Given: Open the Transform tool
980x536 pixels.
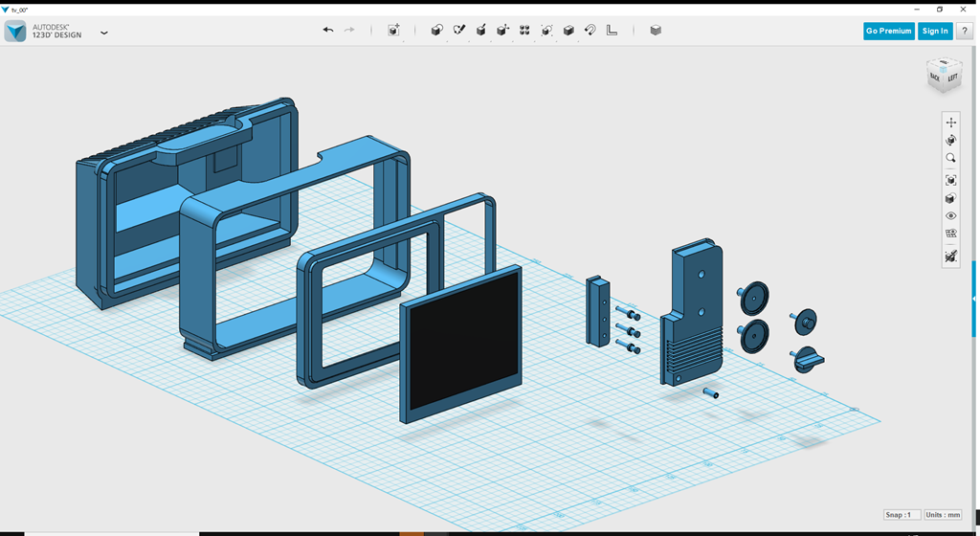Looking at the screenshot, I should pos(393,31).
